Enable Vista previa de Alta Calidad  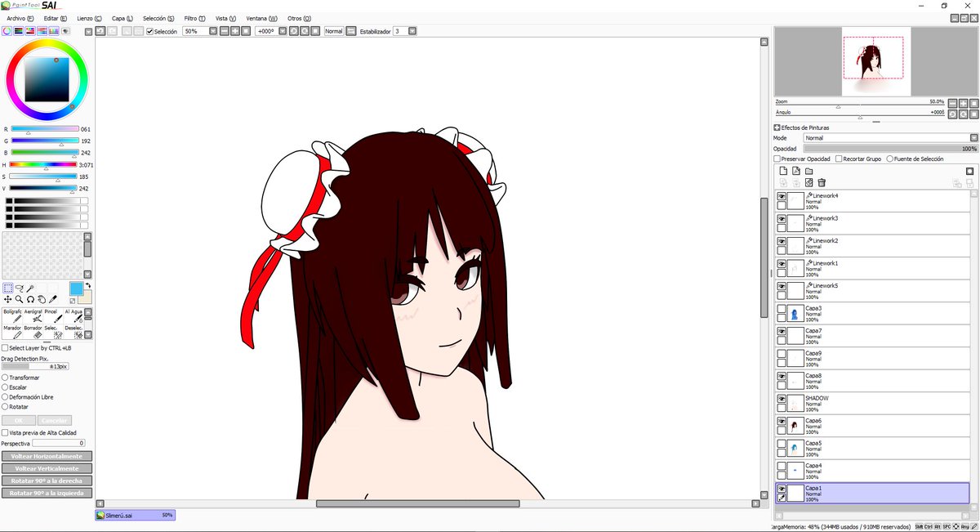5,433
